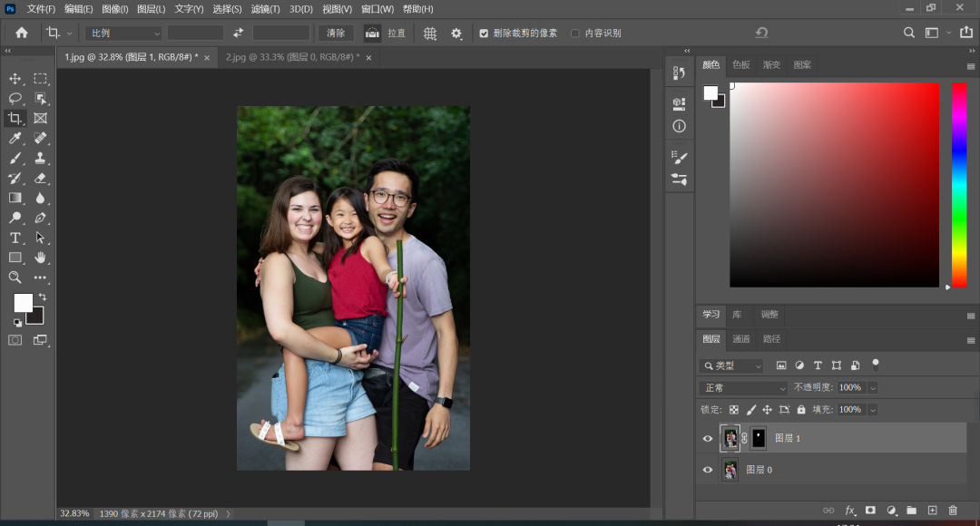Screen dimensions: 980x526
Task: Open Edit Toolbar three-dots menu
Action: pyautogui.click(x=41, y=278)
